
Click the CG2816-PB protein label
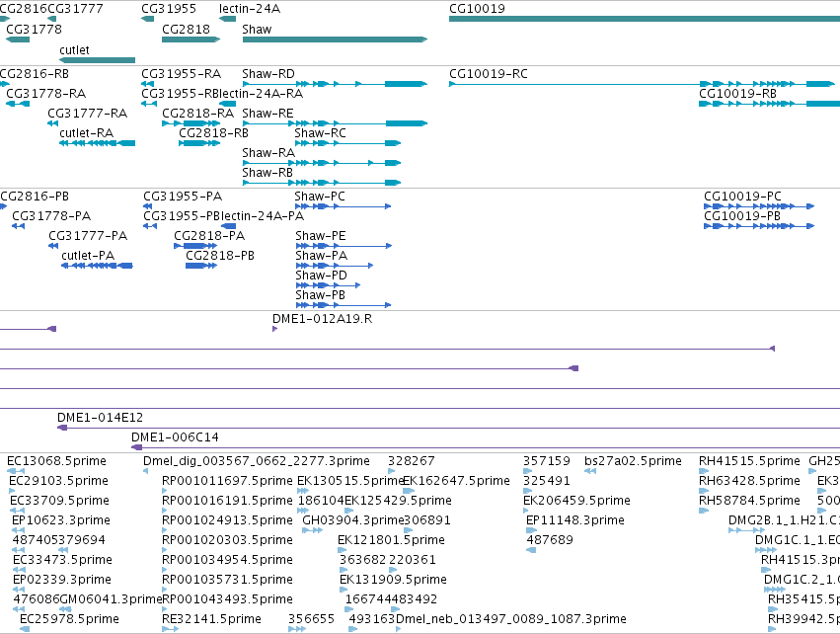(35, 197)
